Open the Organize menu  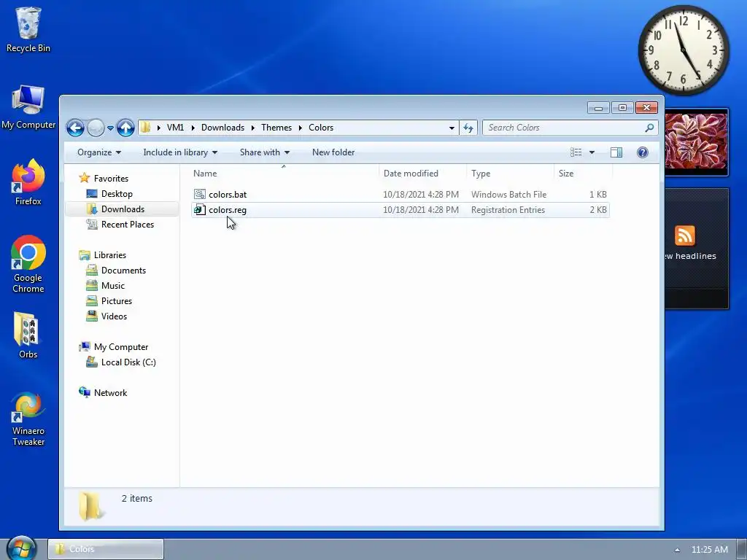(x=99, y=152)
